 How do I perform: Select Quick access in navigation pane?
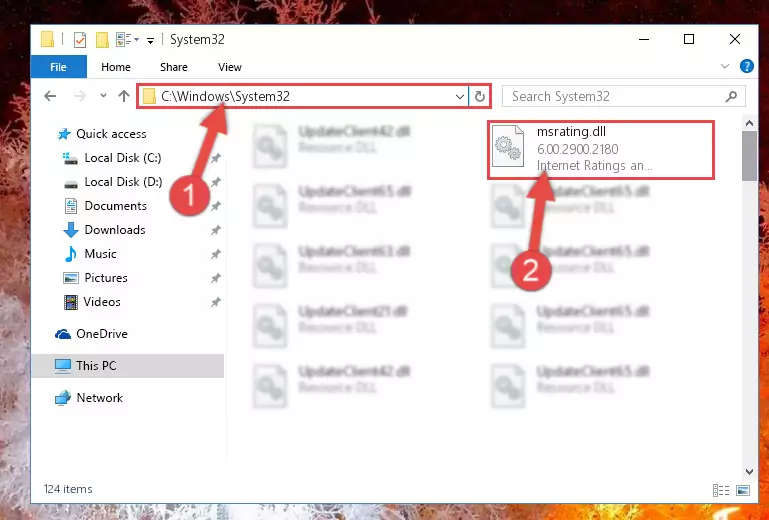[111, 133]
